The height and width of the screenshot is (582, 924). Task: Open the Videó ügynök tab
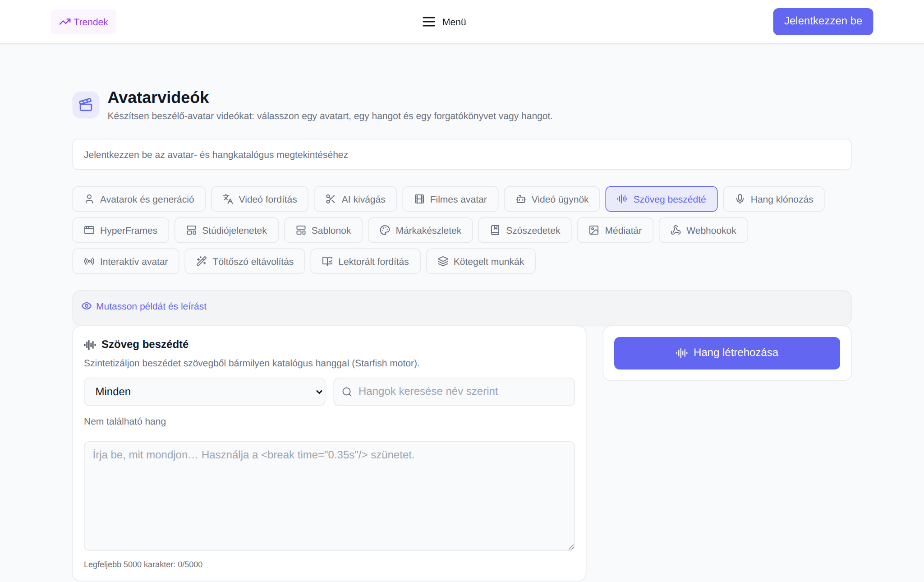coord(552,199)
